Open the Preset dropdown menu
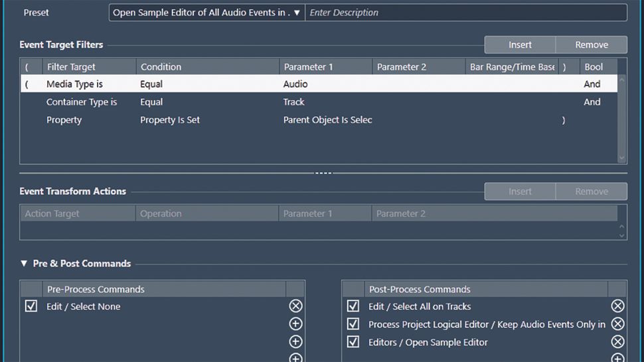 point(206,13)
